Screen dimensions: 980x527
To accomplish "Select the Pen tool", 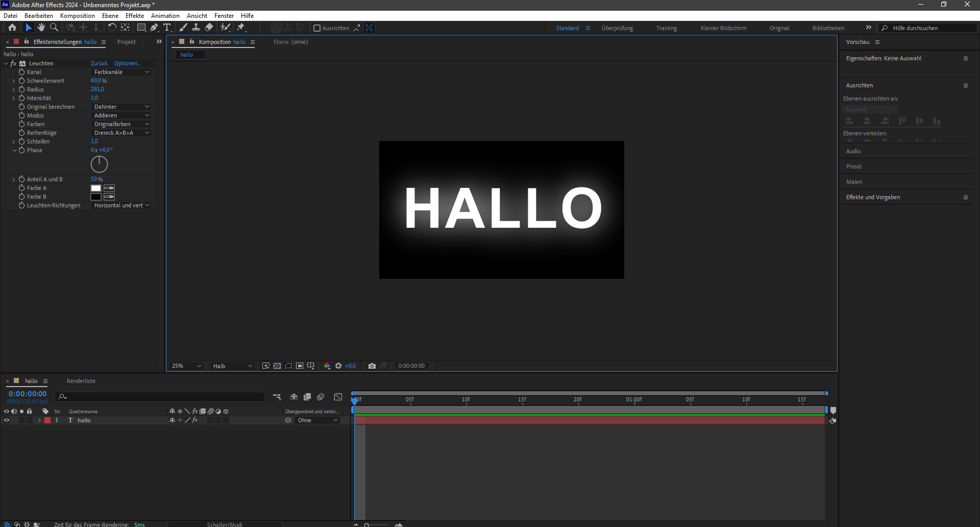I will [x=154, y=28].
